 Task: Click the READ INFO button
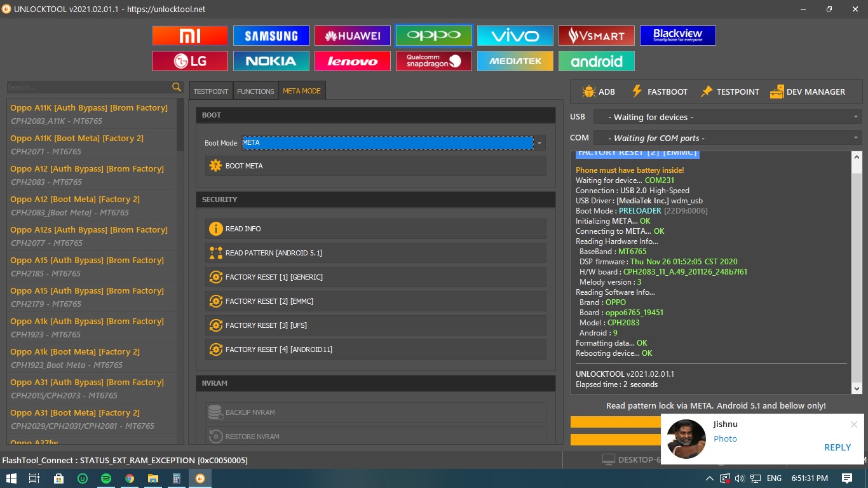376,229
